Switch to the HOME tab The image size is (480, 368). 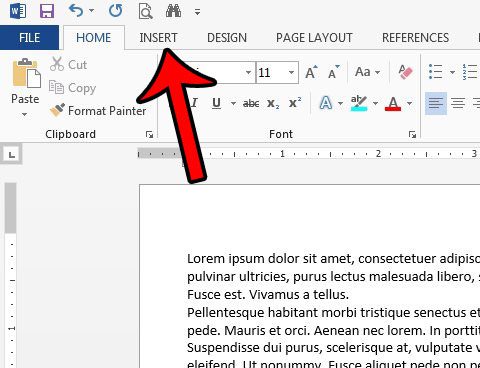point(94,37)
